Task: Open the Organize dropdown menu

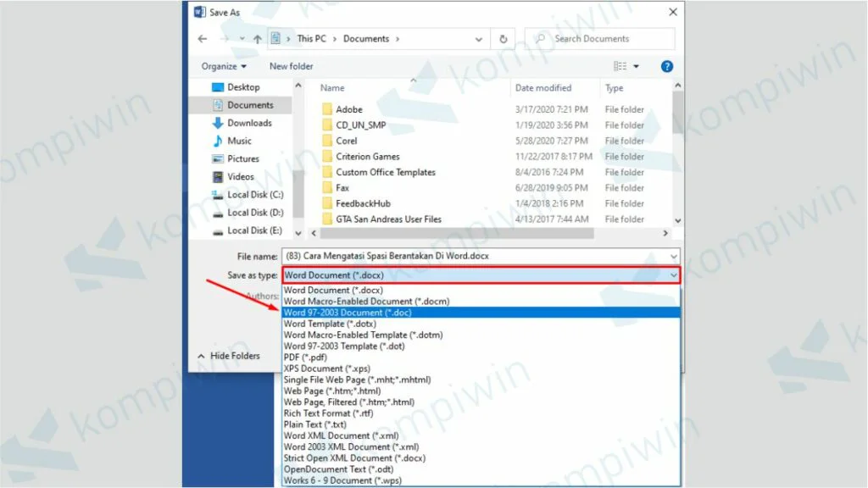Action: [x=224, y=66]
